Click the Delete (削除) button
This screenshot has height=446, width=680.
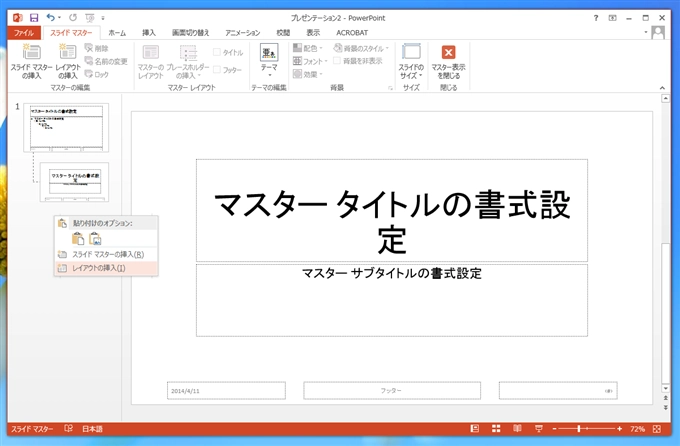96,48
